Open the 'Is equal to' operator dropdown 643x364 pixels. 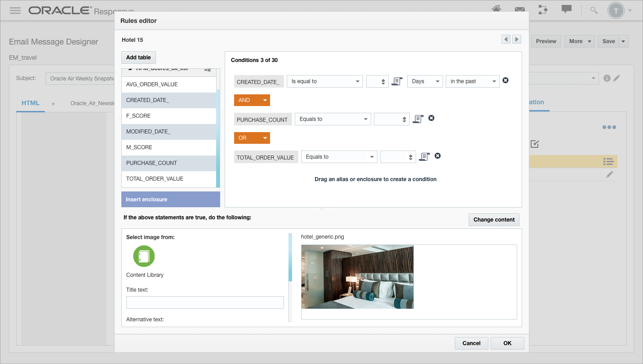(324, 81)
